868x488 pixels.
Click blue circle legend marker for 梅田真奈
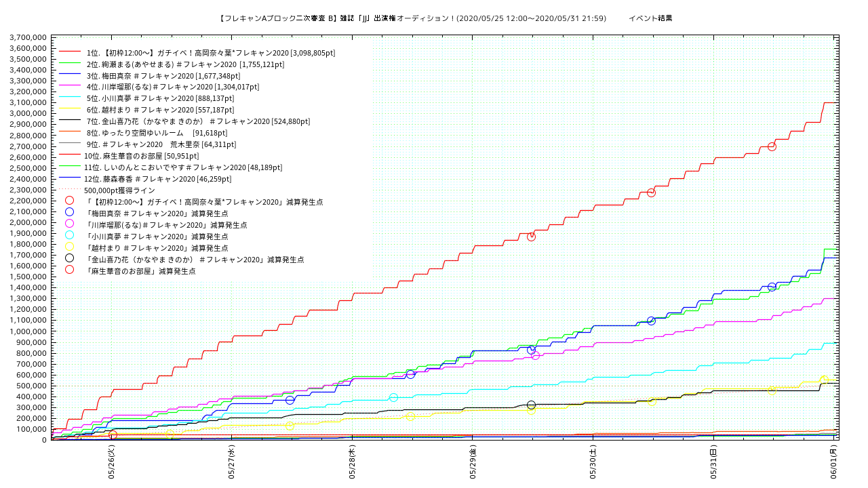pyautogui.click(x=69, y=212)
